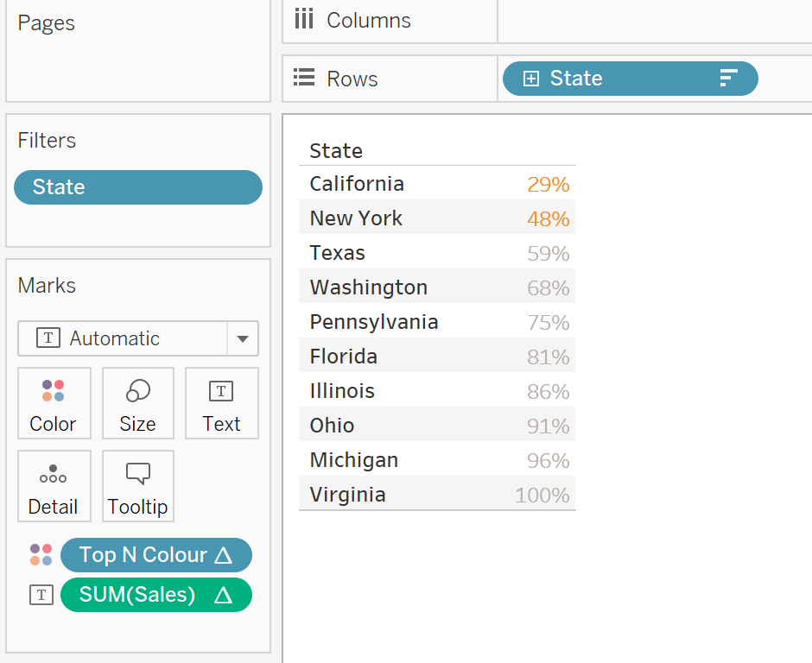The width and height of the screenshot is (812, 663).
Task: Click the orange 48% New York value
Action: (548, 218)
